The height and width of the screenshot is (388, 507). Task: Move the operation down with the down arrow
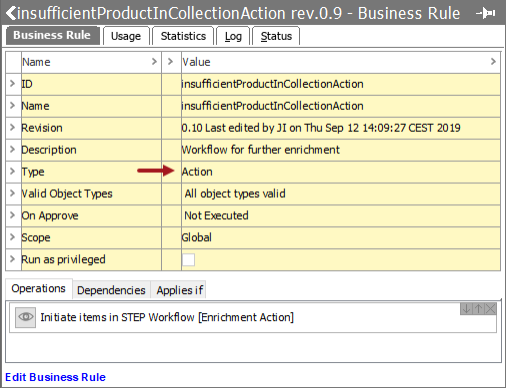point(466,309)
